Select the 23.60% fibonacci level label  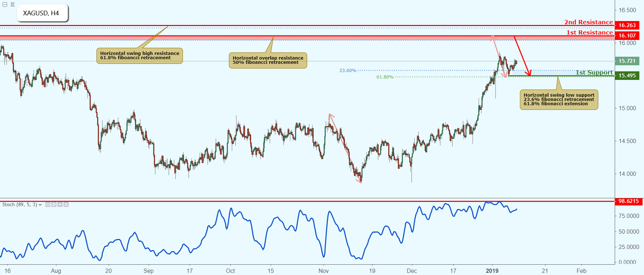348,71
